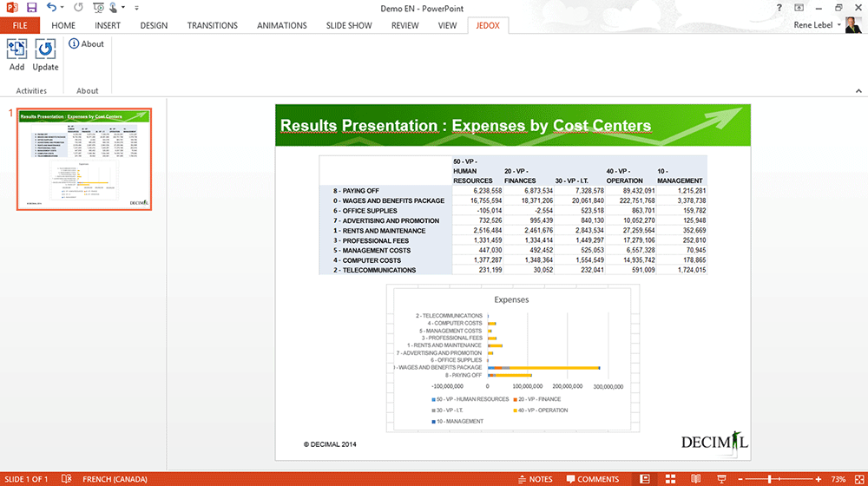Expand the Undo history dropdown arrow
Screen dimensions: 868x486
62,8
